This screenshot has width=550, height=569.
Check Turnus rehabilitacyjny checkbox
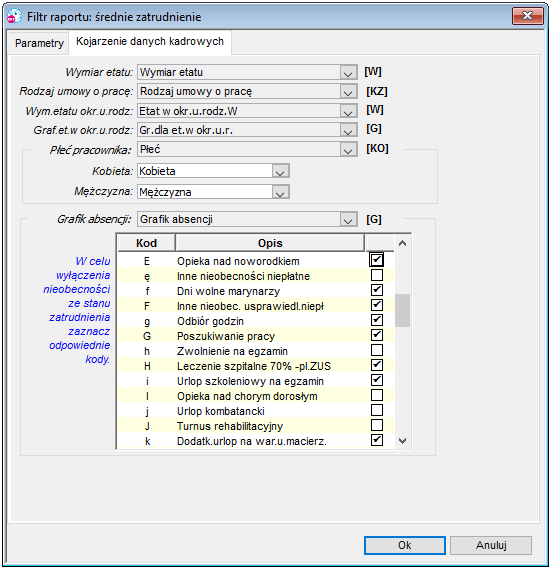377,425
